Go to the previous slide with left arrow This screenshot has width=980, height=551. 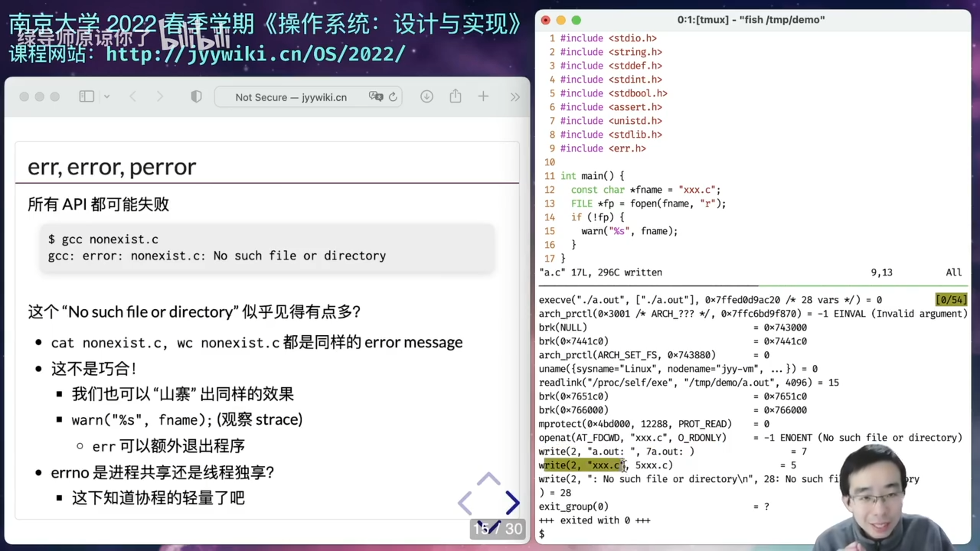point(464,503)
